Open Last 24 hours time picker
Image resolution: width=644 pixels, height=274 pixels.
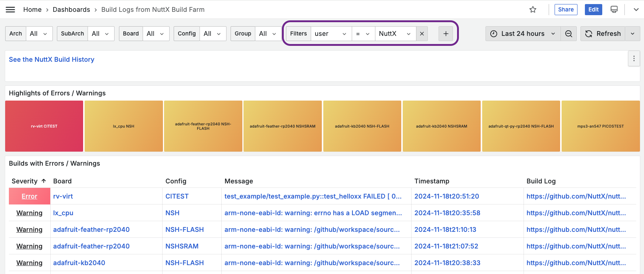[523, 34]
